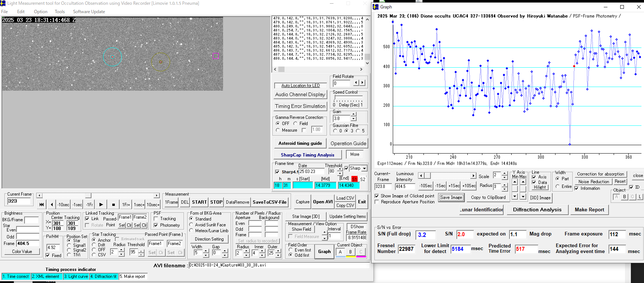Click Field Rotate right arrow
Image resolution: width=644 pixels, height=283 pixels.
coord(362,83)
